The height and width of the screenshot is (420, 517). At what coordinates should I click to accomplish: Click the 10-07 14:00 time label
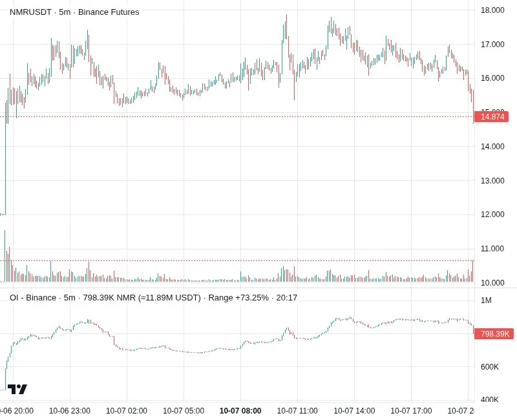(354, 411)
